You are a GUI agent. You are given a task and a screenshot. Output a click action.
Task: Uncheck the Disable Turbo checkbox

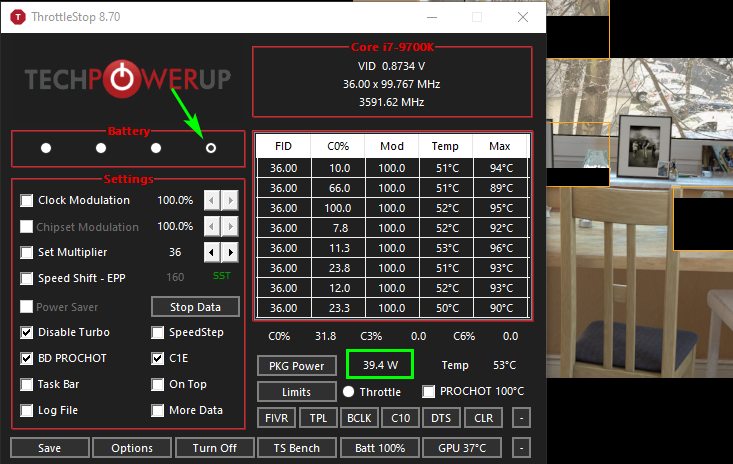pos(27,332)
